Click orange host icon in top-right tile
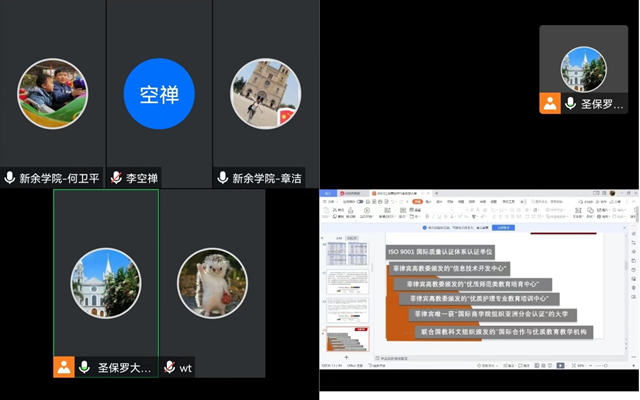The image size is (640, 400). click(550, 103)
